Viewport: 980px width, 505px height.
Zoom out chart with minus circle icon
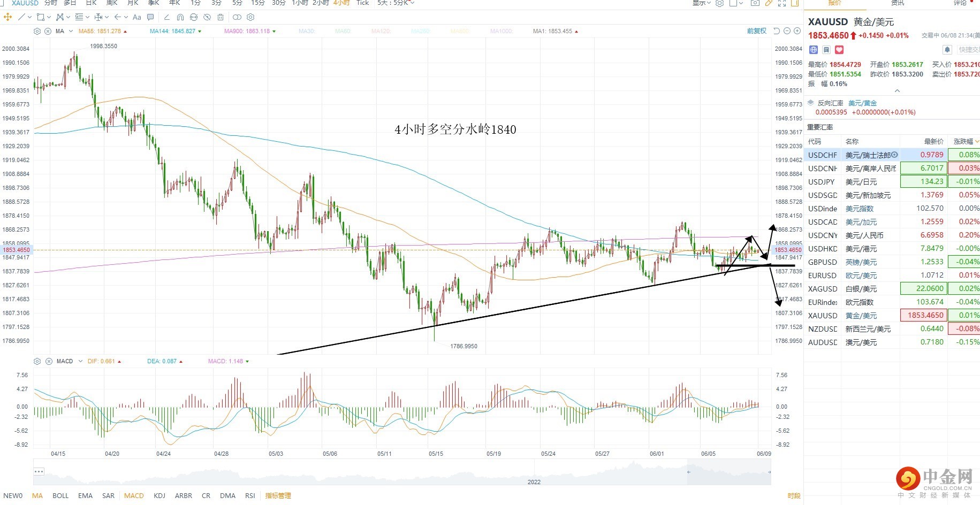click(787, 31)
